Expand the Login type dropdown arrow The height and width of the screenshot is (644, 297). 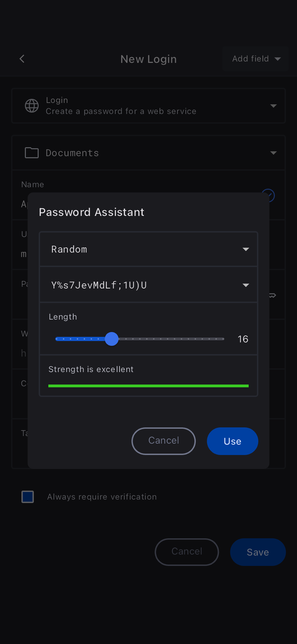[x=274, y=106]
